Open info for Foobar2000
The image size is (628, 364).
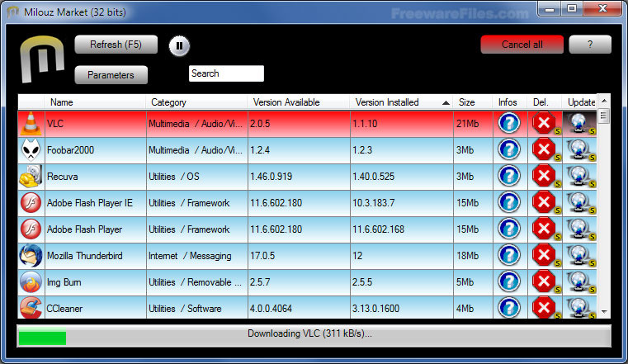point(509,149)
